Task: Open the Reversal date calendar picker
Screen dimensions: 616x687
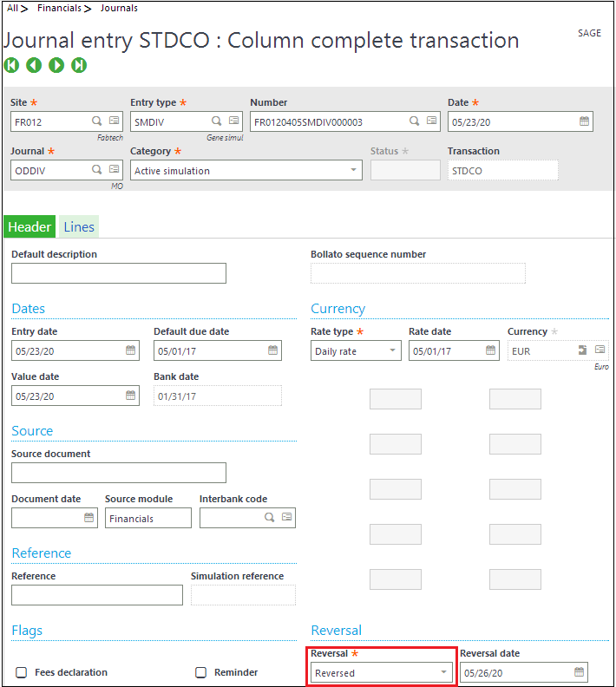Action: tap(579, 671)
